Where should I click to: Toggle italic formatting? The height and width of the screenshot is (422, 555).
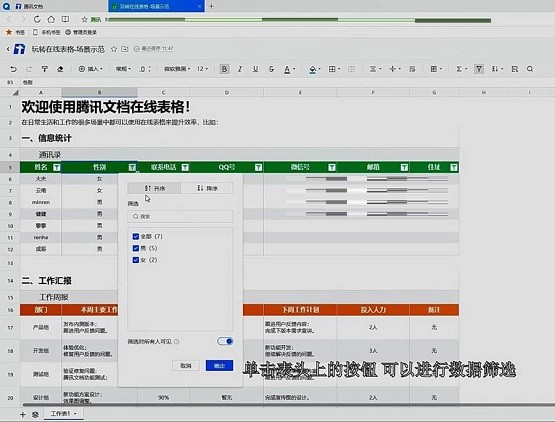[x=240, y=69]
